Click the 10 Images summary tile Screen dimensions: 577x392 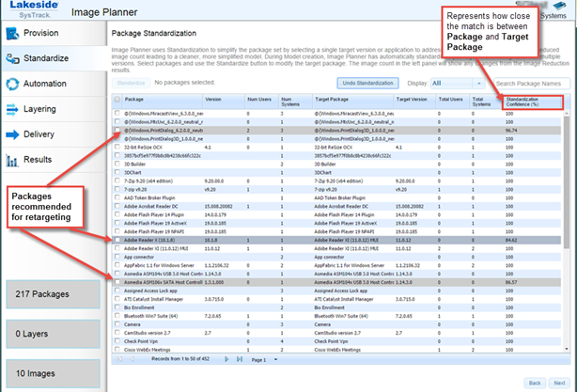[53, 373]
